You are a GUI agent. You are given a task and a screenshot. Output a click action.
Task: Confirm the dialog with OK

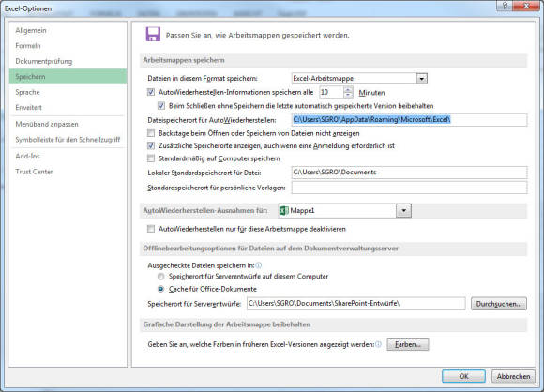pyautogui.click(x=463, y=376)
